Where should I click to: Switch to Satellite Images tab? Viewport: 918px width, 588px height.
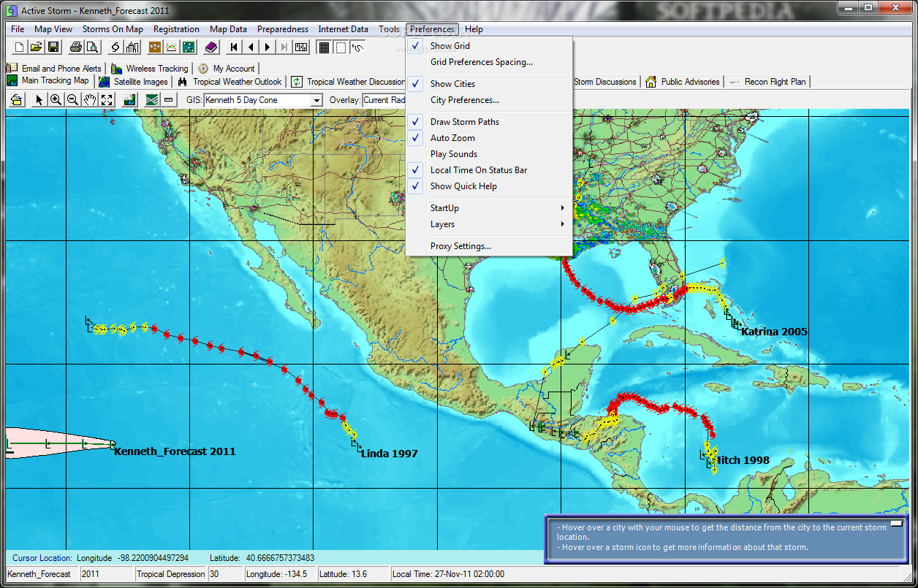(x=133, y=82)
